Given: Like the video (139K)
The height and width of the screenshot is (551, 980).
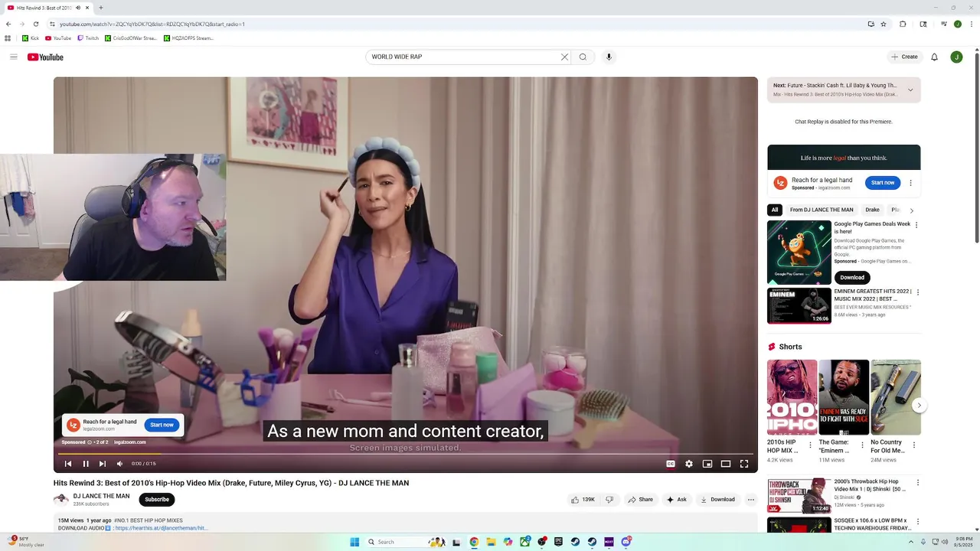Looking at the screenshot, I should 583,500.
